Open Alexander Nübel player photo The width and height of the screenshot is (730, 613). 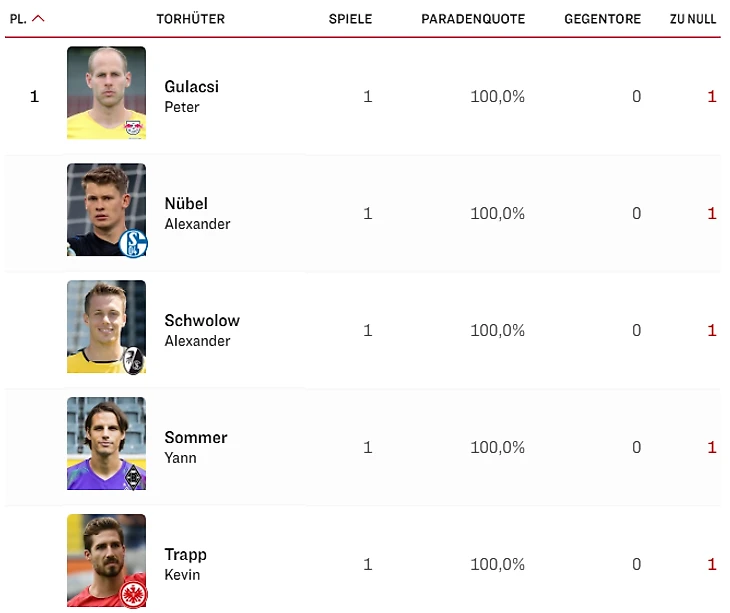pos(106,209)
